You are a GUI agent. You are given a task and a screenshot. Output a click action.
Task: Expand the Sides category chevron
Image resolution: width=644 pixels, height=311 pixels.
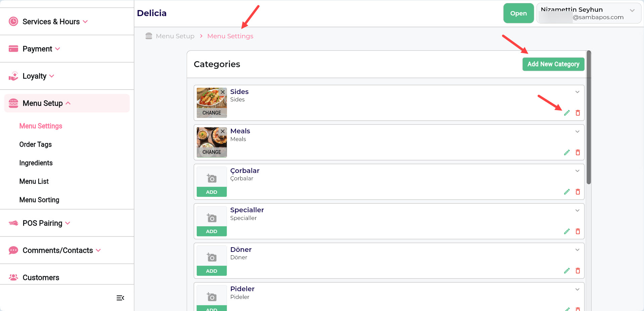578,92
